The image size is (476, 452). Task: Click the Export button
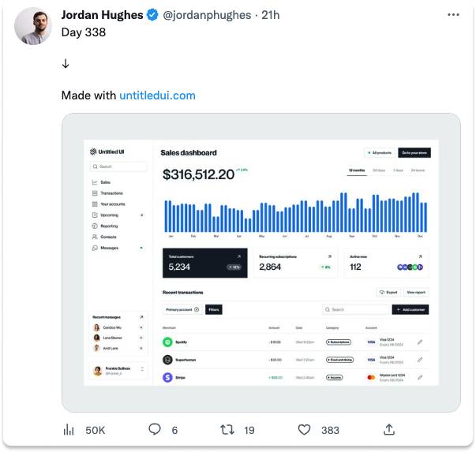(388, 292)
